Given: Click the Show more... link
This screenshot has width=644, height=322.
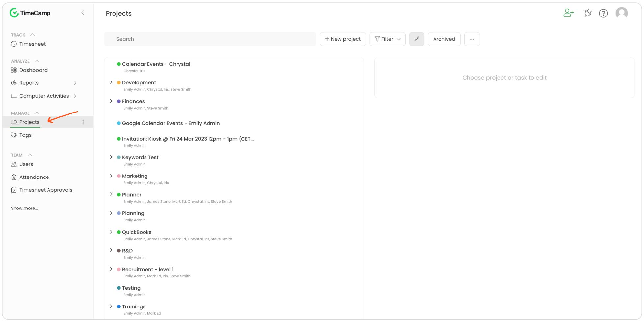Looking at the screenshot, I should (24, 208).
